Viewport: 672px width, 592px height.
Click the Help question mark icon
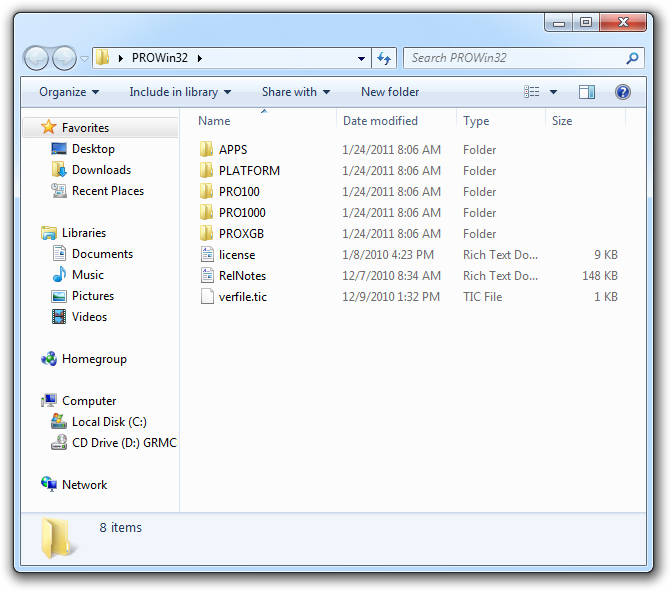[622, 92]
